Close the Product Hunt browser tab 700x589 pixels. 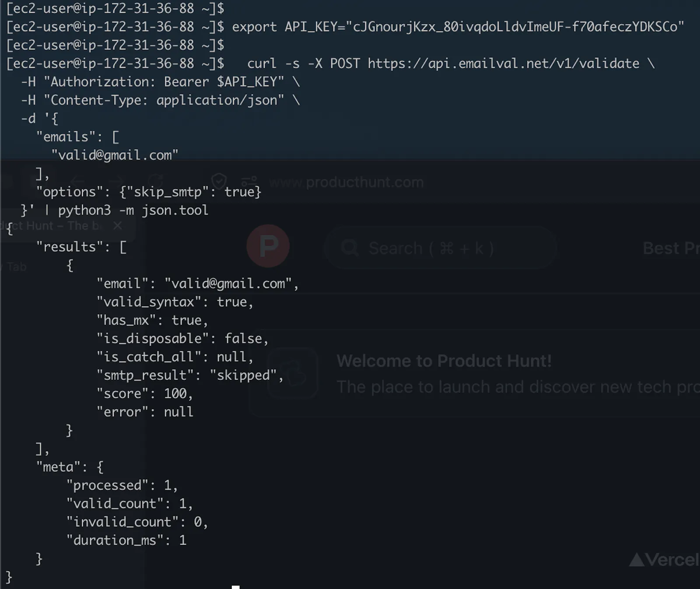pyautogui.click(x=117, y=226)
